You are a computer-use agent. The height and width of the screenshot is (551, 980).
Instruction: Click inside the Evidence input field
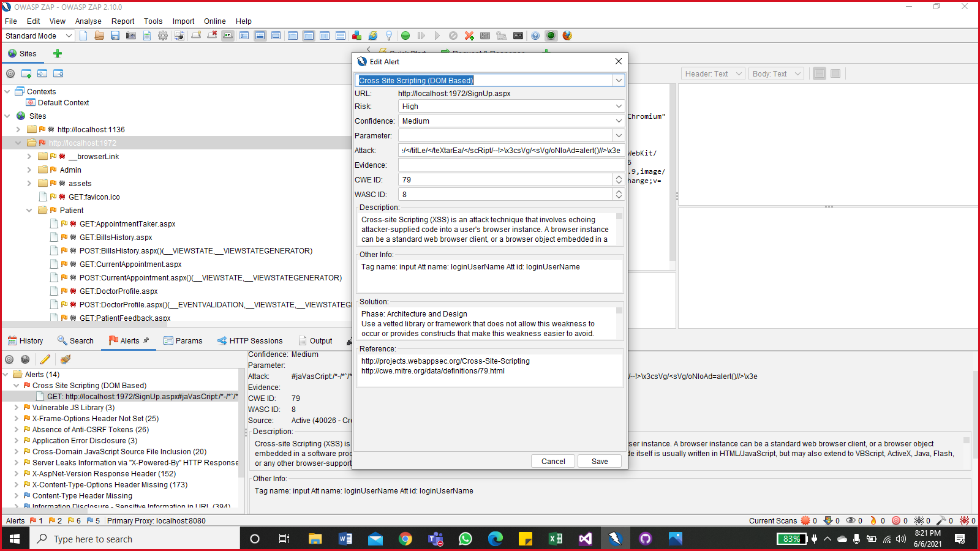(511, 165)
